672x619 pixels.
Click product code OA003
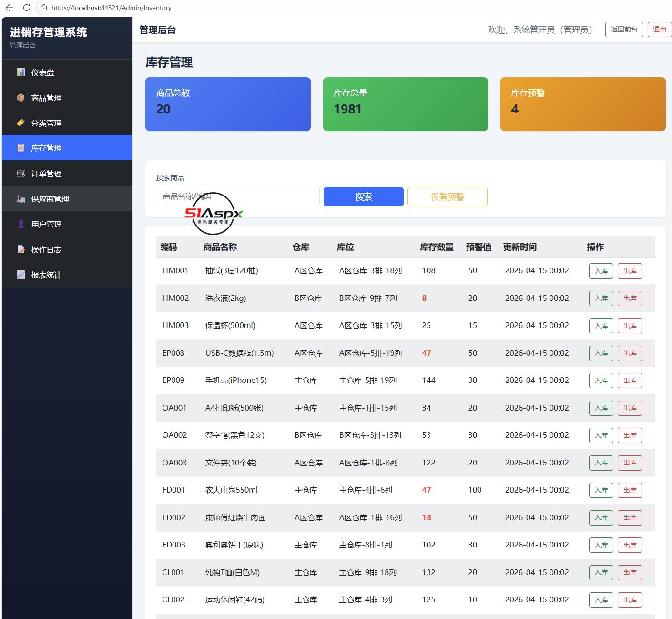[x=174, y=463]
